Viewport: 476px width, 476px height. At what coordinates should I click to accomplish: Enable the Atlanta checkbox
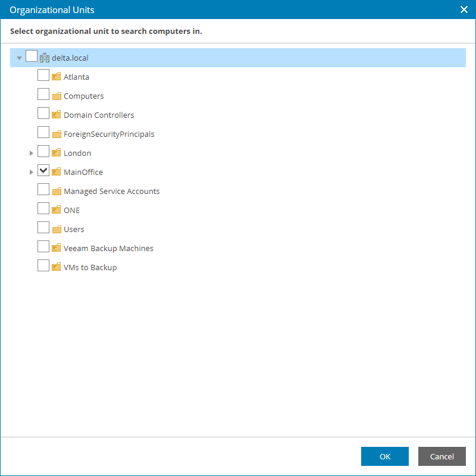(43, 75)
